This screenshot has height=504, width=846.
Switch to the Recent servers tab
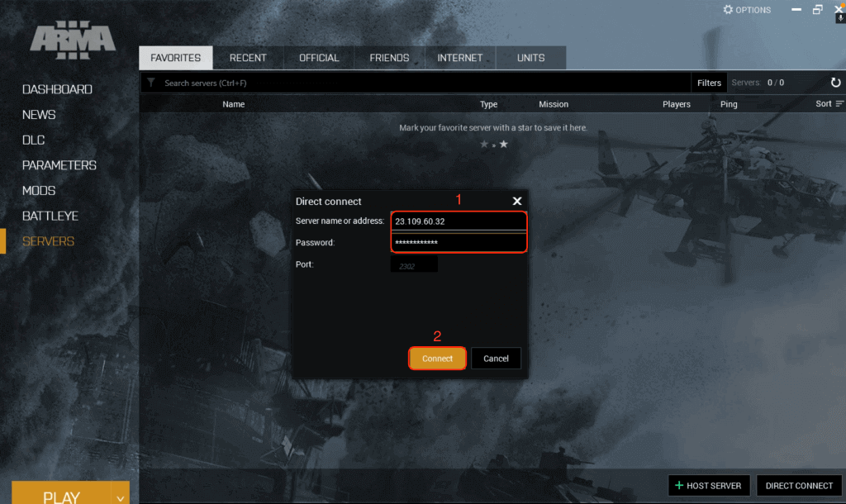(x=248, y=58)
